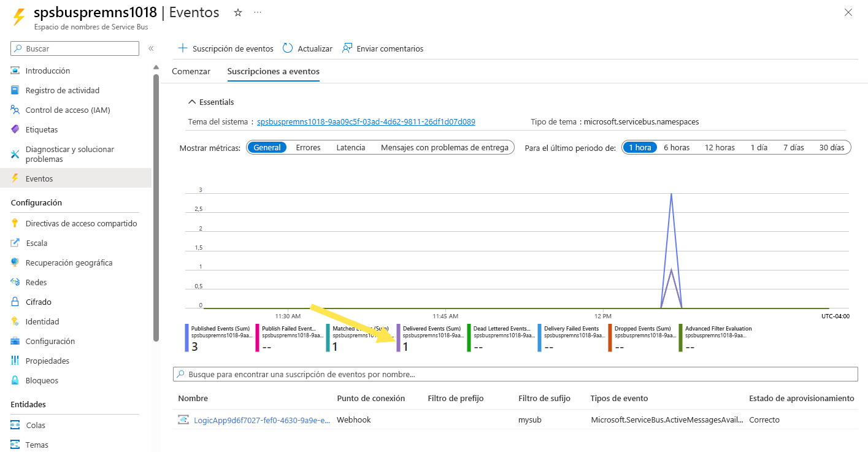
Task: Open Diagnosticar y solucionar problemas
Action: click(x=70, y=154)
